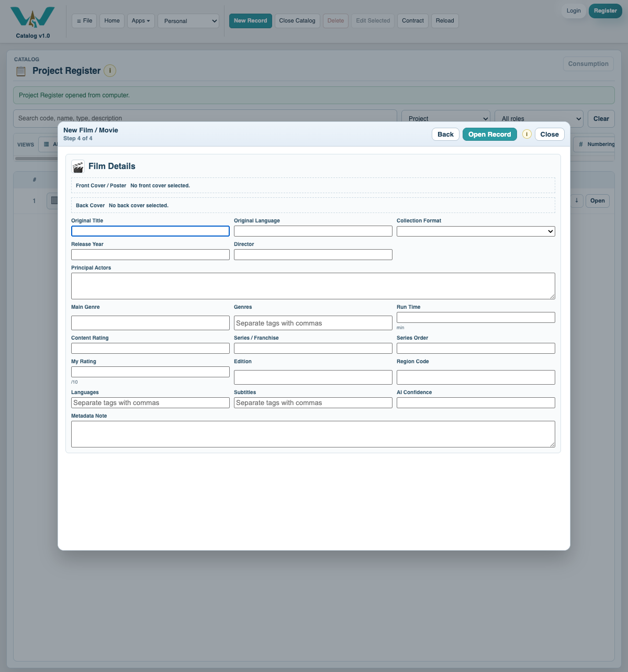Click the down arrow icon beside Open
The width and height of the screenshot is (628, 672).
point(577,200)
